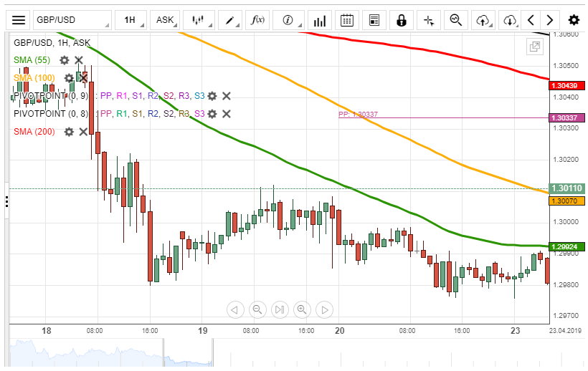Click the left panel handle dots
The width and height of the screenshot is (588, 371).
[x=6, y=201]
